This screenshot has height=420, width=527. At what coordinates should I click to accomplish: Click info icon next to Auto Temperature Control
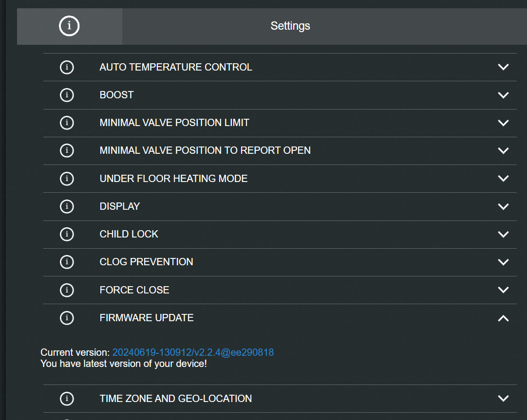pos(67,67)
